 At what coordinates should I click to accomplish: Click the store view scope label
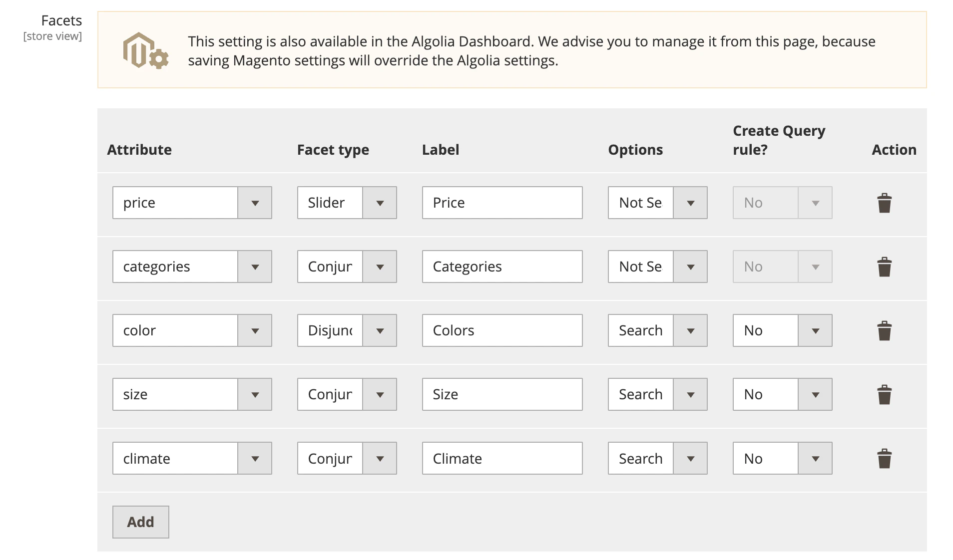[x=52, y=35]
